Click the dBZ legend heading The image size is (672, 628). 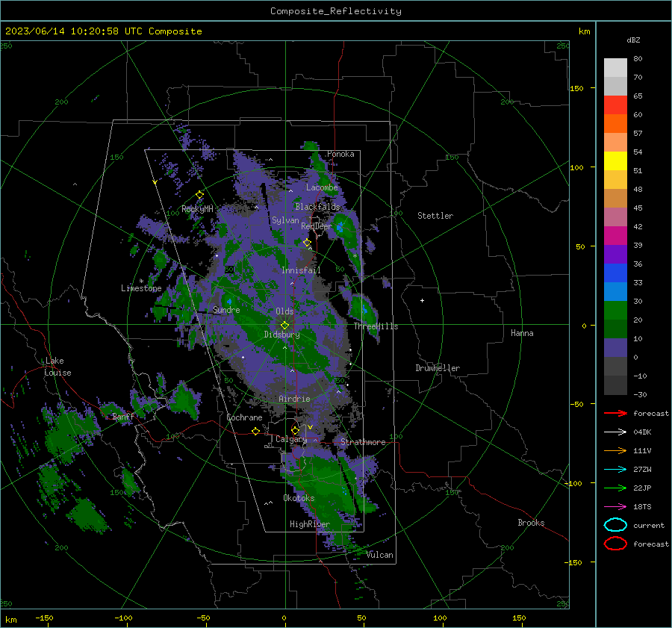(633, 40)
